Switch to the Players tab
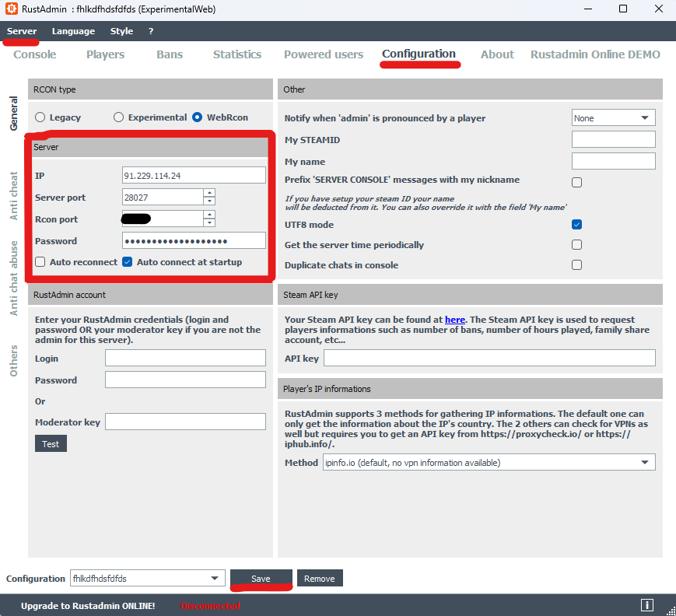Image resolution: width=676 pixels, height=616 pixels. click(105, 54)
